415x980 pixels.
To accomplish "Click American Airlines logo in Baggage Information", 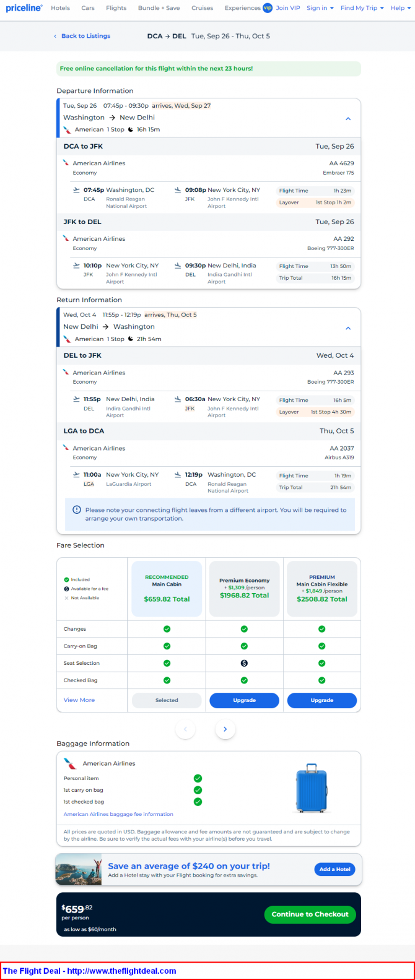I will pyautogui.click(x=70, y=763).
